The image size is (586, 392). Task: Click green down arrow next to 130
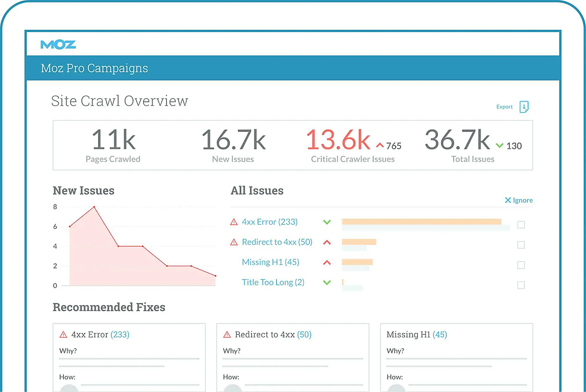(x=499, y=145)
